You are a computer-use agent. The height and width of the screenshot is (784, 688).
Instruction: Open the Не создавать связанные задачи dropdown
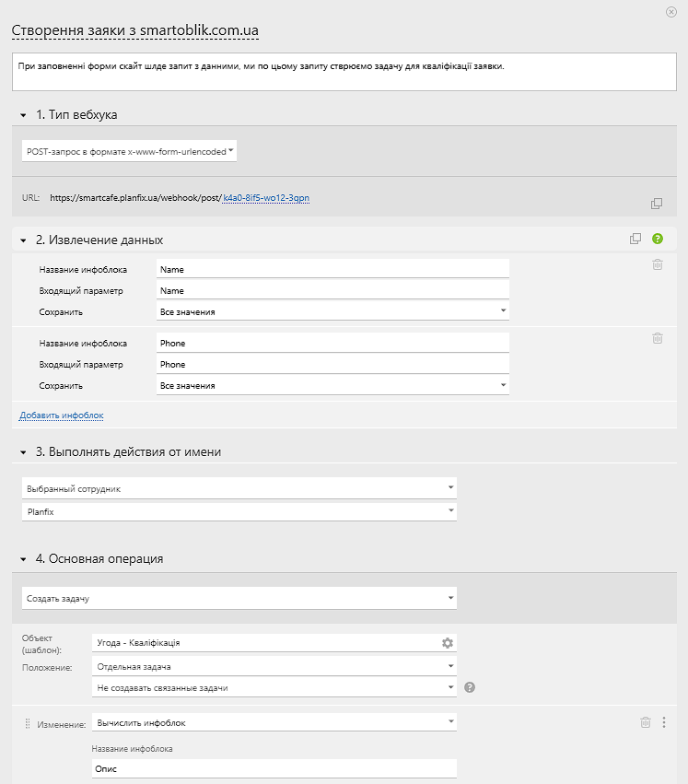(274, 687)
